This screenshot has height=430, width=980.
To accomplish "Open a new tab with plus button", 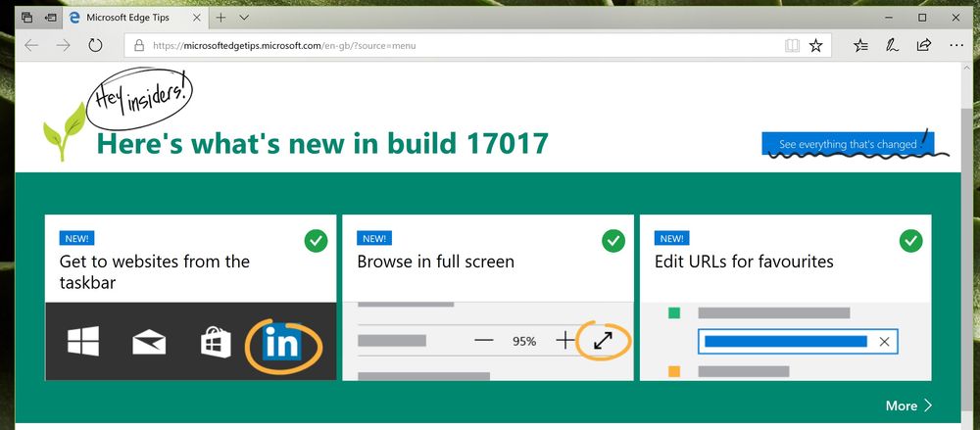I will coord(220,18).
